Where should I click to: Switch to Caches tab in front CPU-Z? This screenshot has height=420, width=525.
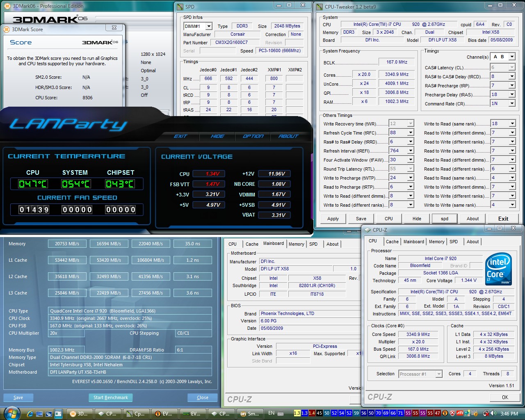(392, 242)
